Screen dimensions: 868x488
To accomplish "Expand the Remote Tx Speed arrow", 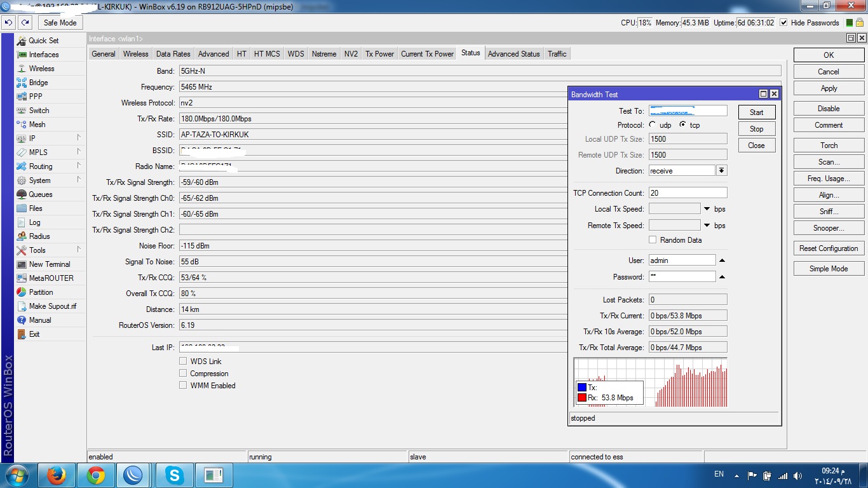I will 707,226.
